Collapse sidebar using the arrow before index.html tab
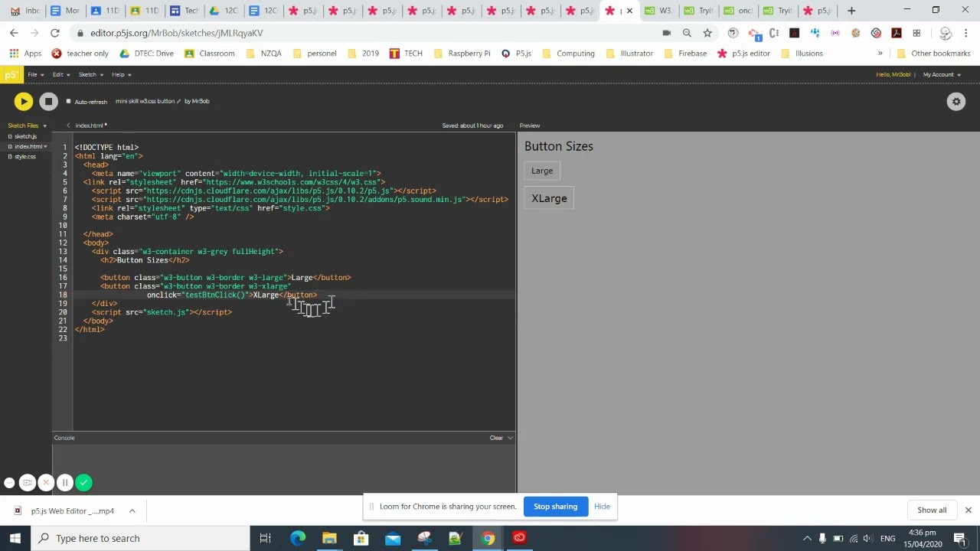980x551 pixels. coord(68,126)
